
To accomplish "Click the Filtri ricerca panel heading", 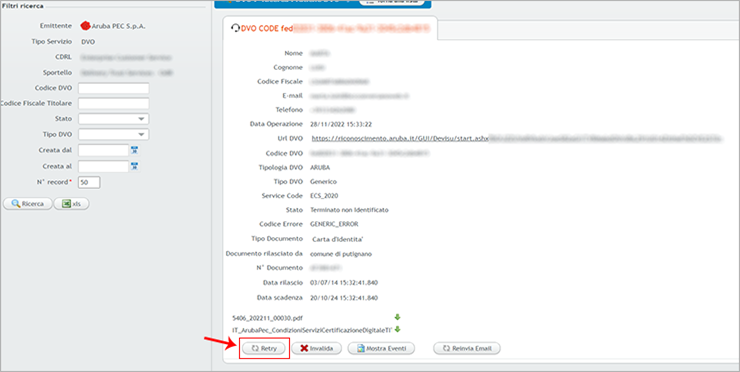I will (23, 6).
